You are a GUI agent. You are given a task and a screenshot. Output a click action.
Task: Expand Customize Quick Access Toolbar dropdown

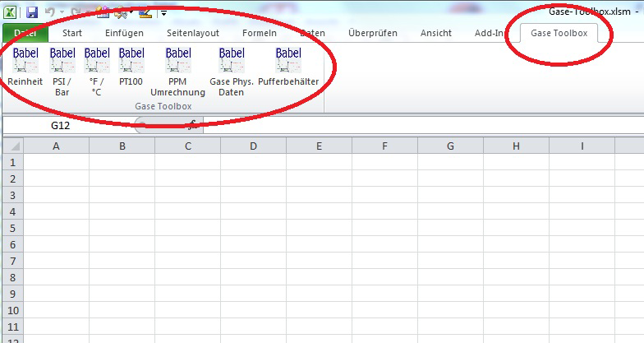point(163,13)
